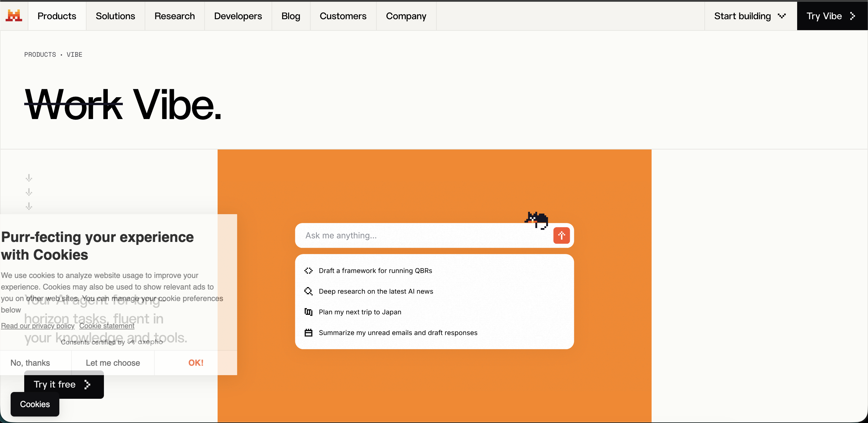Click the arrow icon on Try it free
868x423 pixels.
coord(87,385)
